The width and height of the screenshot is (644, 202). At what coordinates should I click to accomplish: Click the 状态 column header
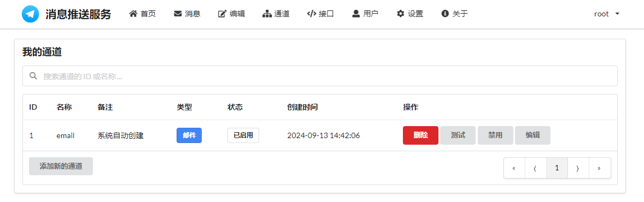pyautogui.click(x=235, y=107)
